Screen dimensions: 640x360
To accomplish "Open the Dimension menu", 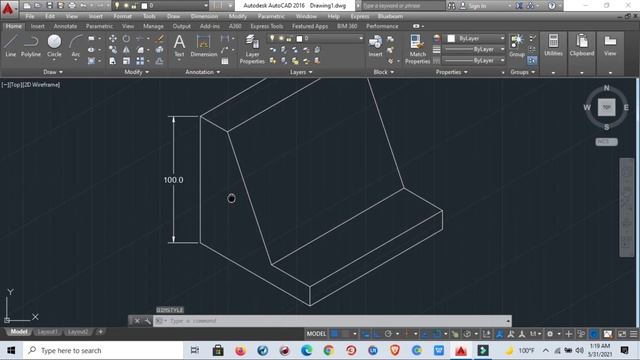I will point(204,16).
